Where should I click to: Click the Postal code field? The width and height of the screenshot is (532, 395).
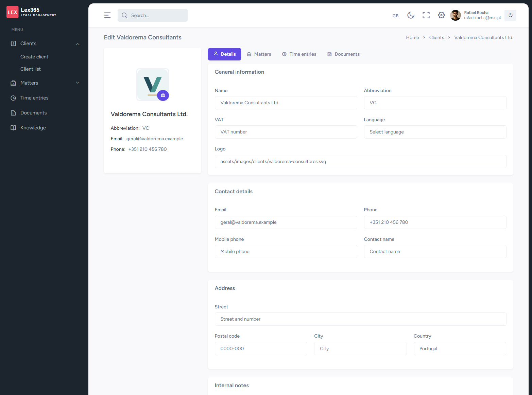tap(261, 349)
